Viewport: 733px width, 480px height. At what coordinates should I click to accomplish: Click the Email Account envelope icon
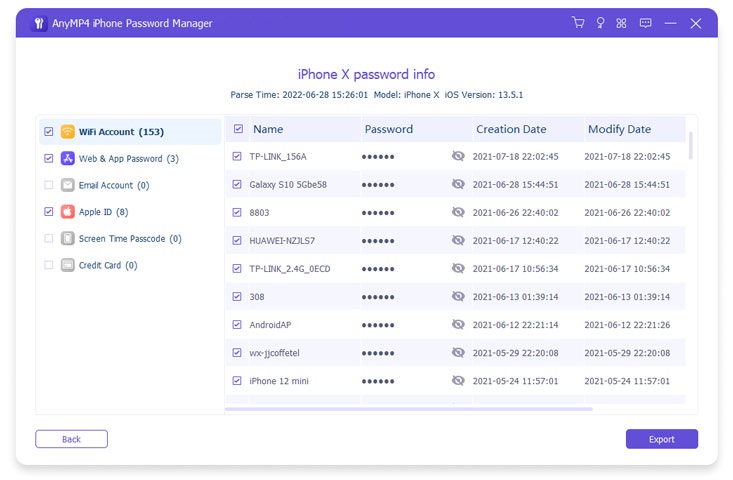click(x=68, y=185)
